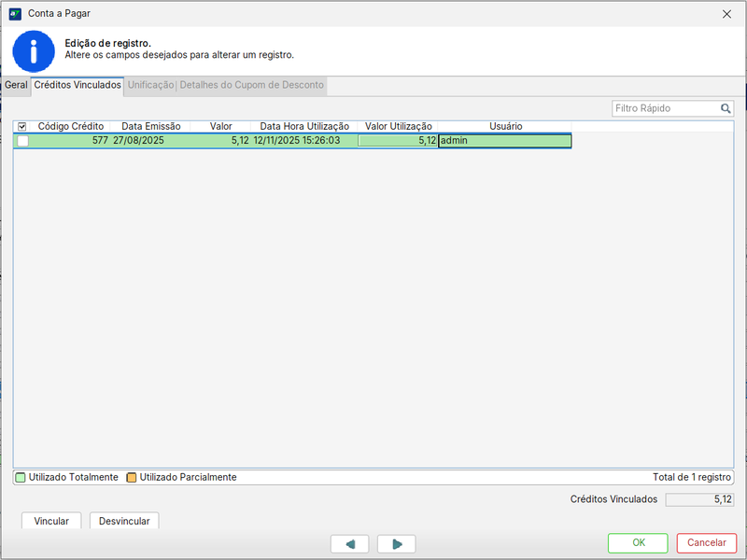The width and height of the screenshot is (747, 560).
Task: Focus the Filtro Rápido search field
Action: click(665, 109)
